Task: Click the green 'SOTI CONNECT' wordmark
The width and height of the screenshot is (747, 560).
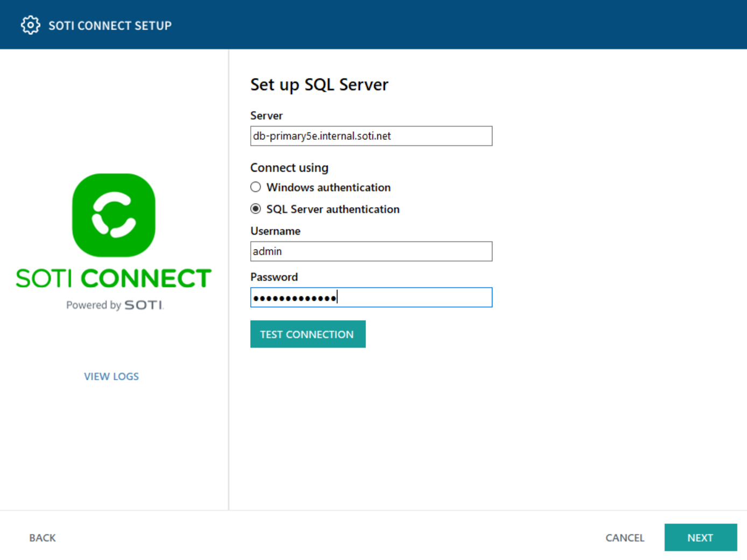Action: [x=114, y=278]
